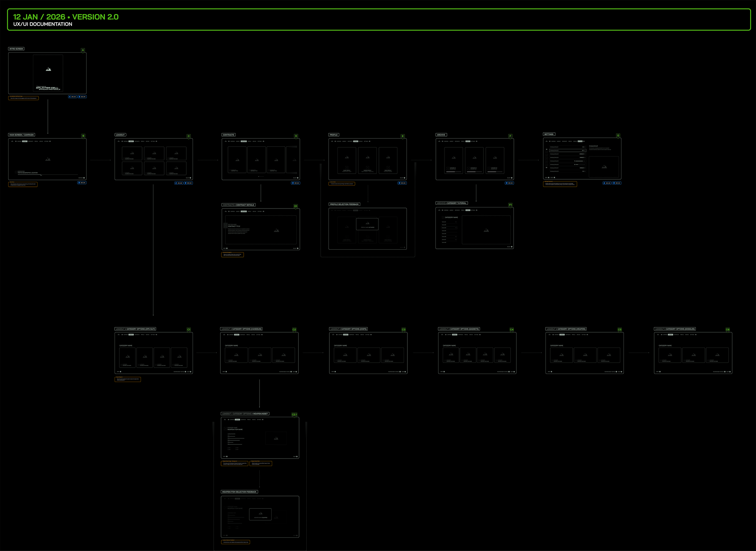Toggle Gameplay Setting 01 ON value

tap(584, 147)
